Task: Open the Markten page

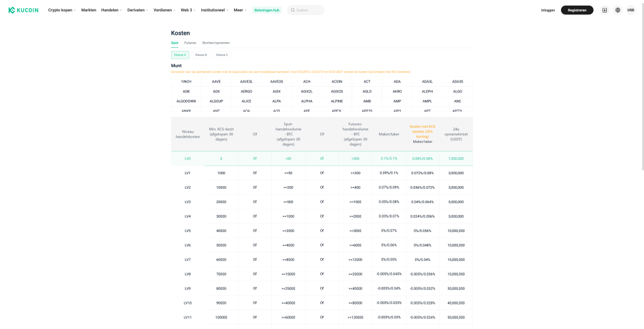Action: click(89, 10)
